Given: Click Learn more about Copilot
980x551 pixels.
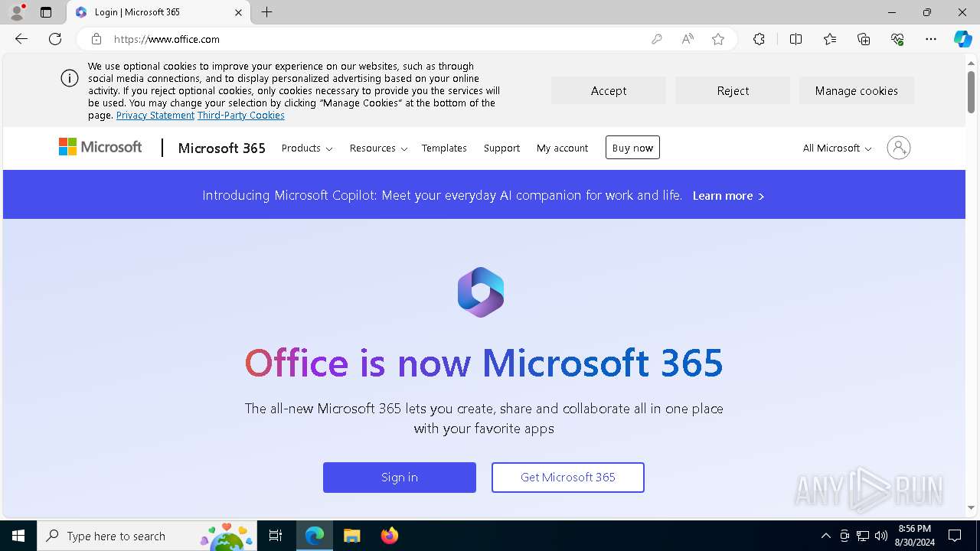Looking at the screenshot, I should (728, 195).
